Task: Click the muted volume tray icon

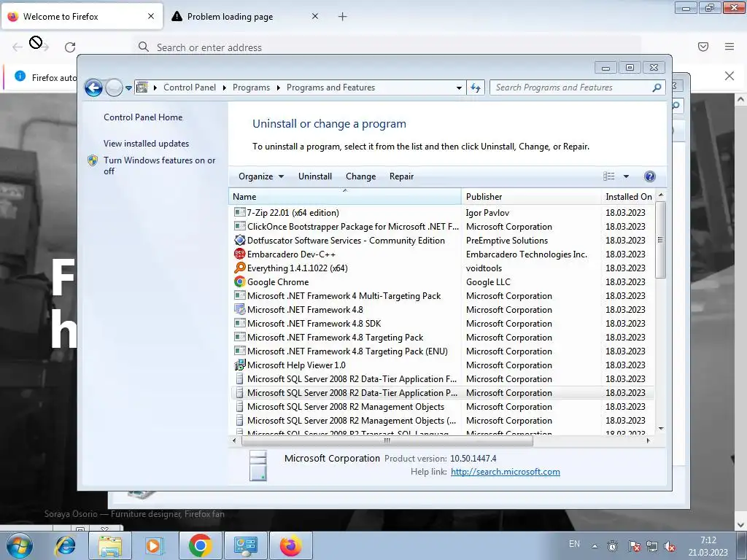Action: coord(670,547)
